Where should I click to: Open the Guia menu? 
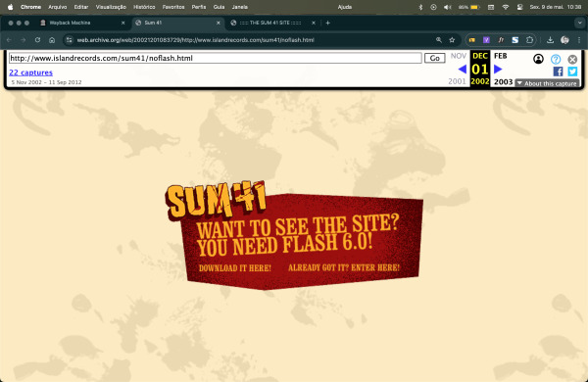click(219, 7)
